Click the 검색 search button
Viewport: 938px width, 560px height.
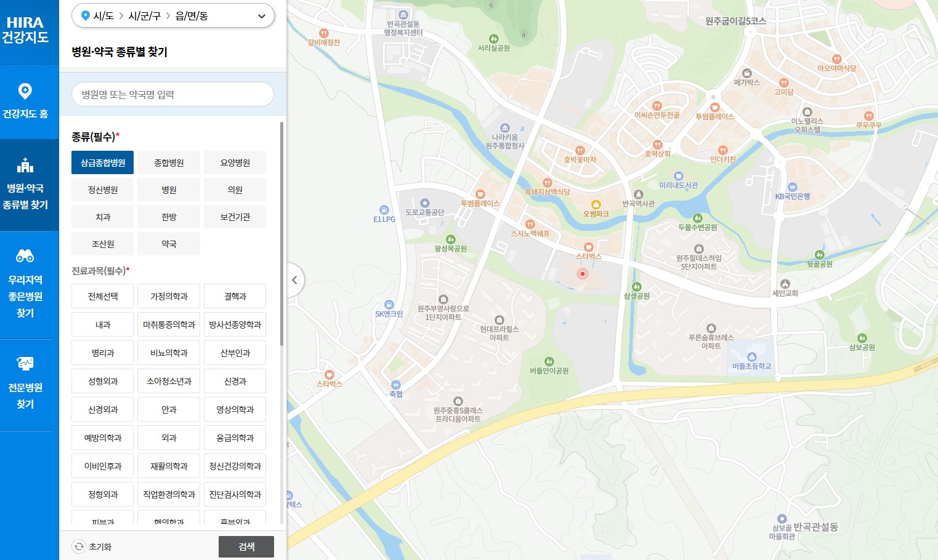246,546
